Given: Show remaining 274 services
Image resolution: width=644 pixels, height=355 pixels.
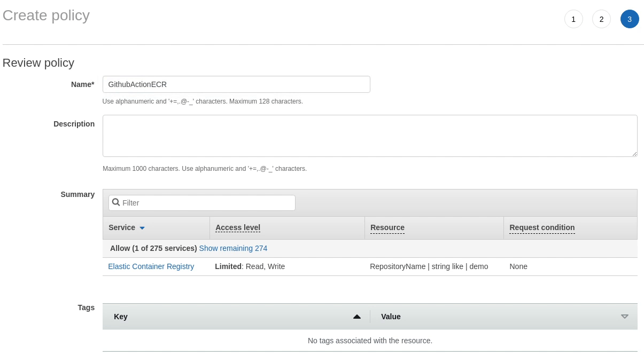Looking at the screenshot, I should (233, 248).
